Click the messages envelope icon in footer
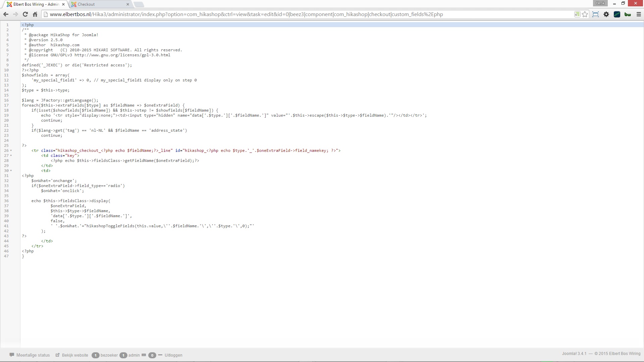The height and width of the screenshot is (362, 644). coord(144,355)
